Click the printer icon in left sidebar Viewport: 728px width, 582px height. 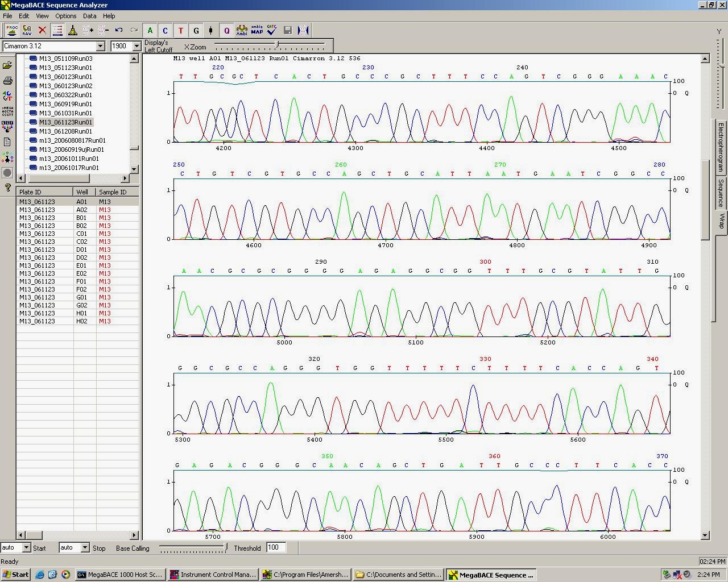pyautogui.click(x=7, y=81)
